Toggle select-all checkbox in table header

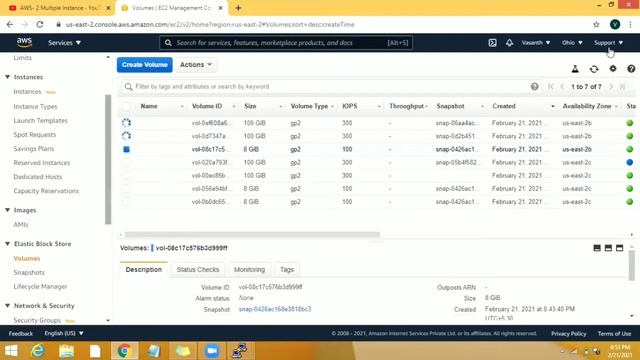[x=127, y=107]
